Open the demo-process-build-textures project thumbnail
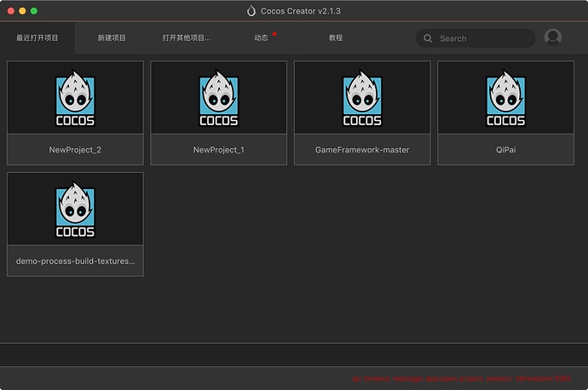Image resolution: width=588 pixels, height=390 pixels. point(75,209)
